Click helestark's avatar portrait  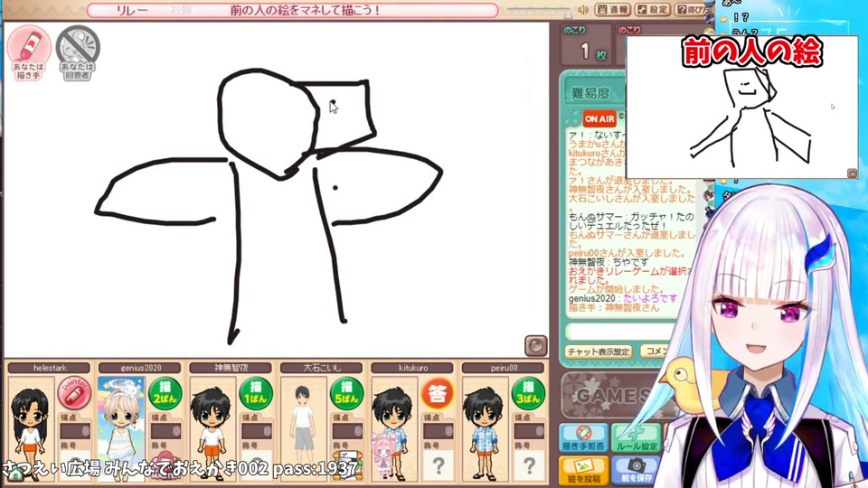(x=31, y=428)
